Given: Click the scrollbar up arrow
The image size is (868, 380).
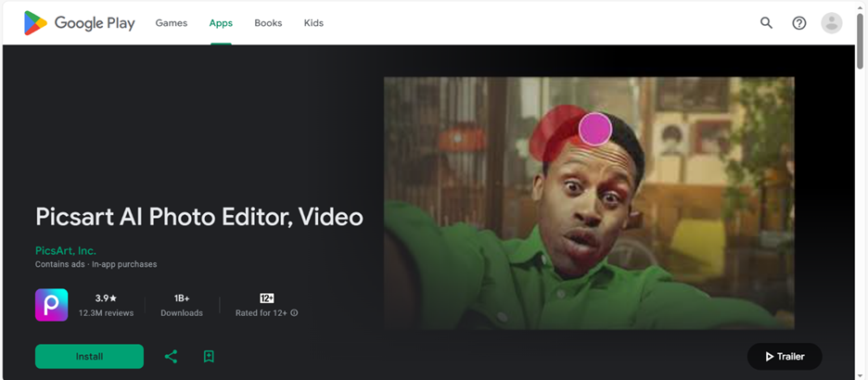Looking at the screenshot, I should coord(861,6).
